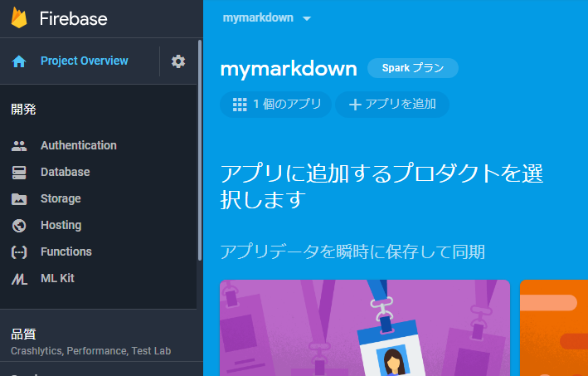Open Project Overview page

click(x=85, y=61)
